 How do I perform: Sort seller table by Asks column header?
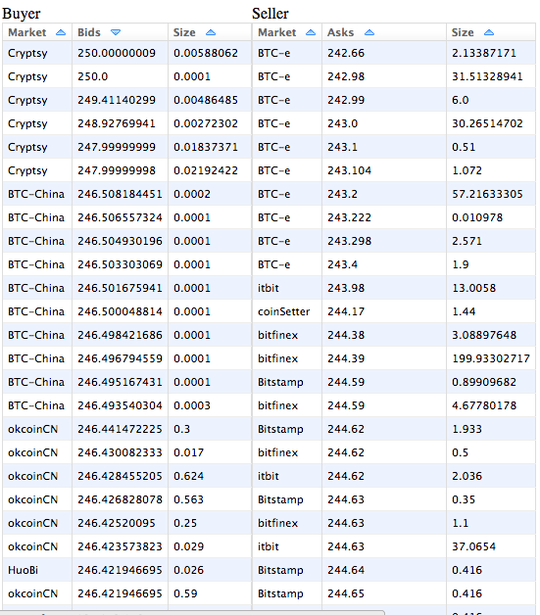coord(340,33)
